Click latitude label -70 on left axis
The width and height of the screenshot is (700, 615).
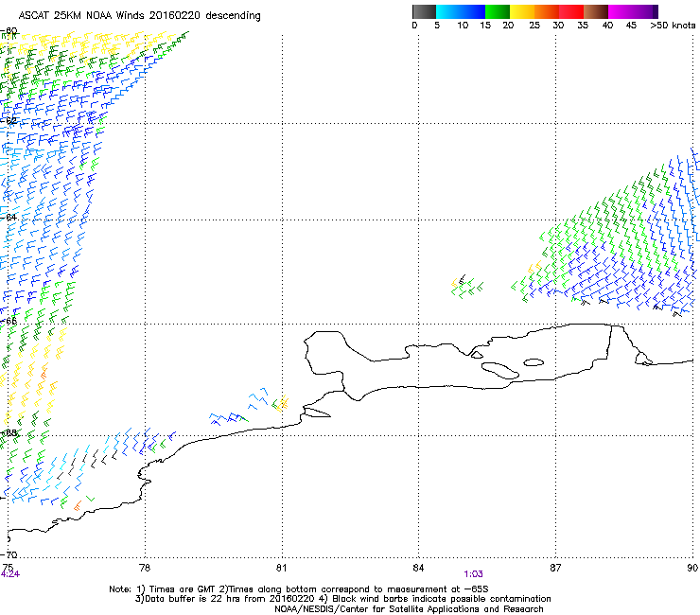[9, 555]
